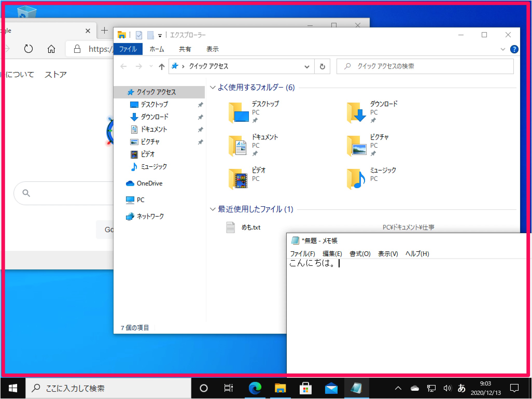This screenshot has width=532, height=399.
Task: Click the Windows Start button
Action: (12, 388)
